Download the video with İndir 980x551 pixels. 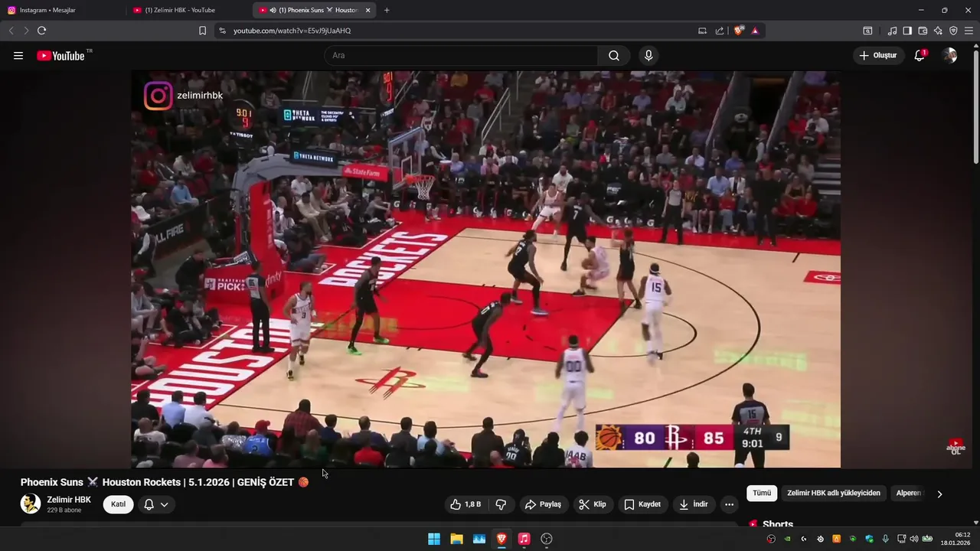click(x=694, y=504)
